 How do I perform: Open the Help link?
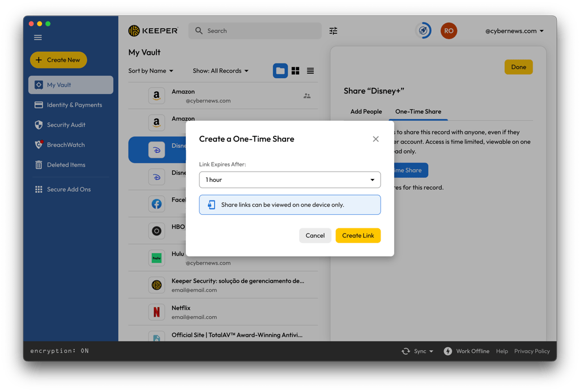click(x=502, y=351)
